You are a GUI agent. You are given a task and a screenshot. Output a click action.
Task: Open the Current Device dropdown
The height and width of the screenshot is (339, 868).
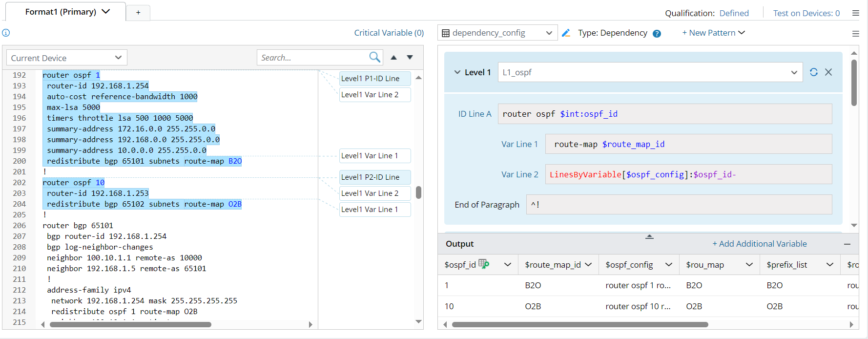(66, 58)
